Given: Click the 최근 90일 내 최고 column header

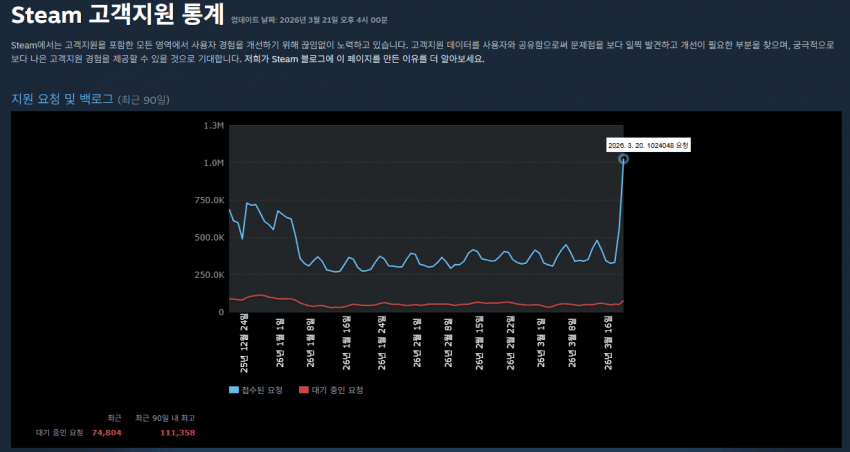Looking at the screenshot, I should [x=165, y=418].
